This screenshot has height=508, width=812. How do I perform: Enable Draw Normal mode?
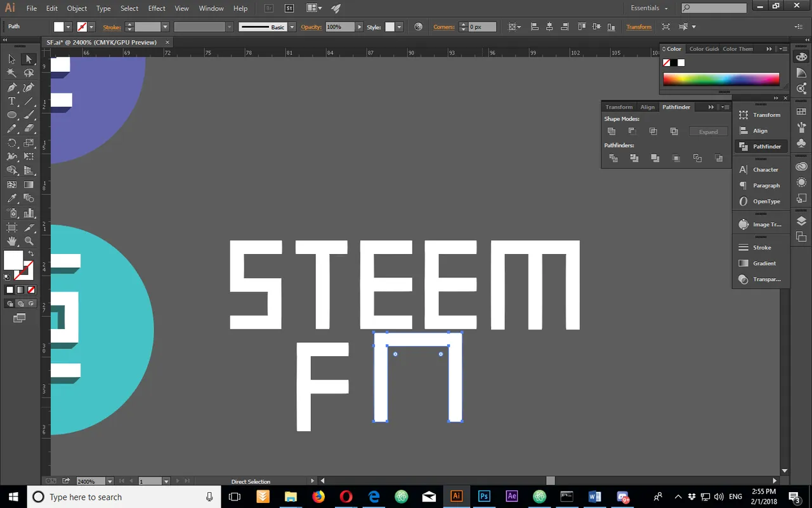(10, 304)
